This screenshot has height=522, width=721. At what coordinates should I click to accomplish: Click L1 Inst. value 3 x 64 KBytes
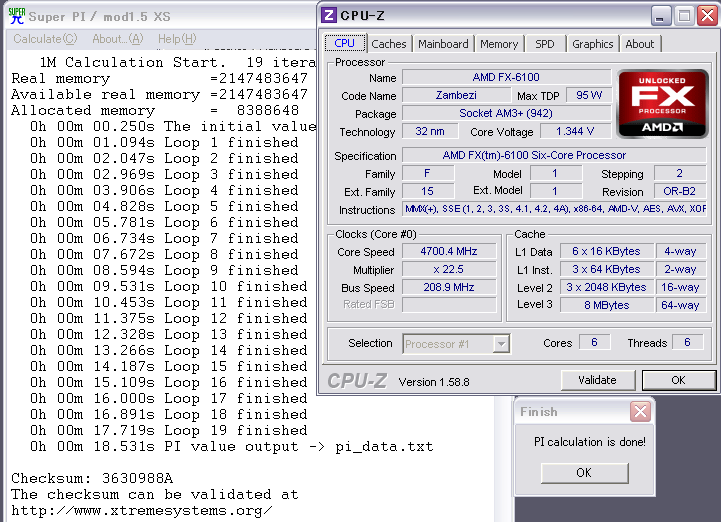tap(606, 270)
